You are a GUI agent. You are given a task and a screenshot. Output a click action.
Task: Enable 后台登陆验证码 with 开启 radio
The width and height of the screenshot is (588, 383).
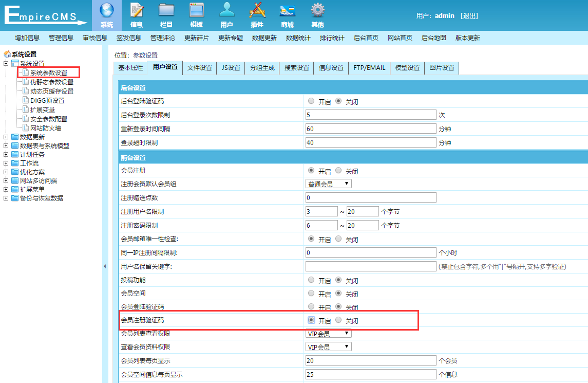point(311,101)
